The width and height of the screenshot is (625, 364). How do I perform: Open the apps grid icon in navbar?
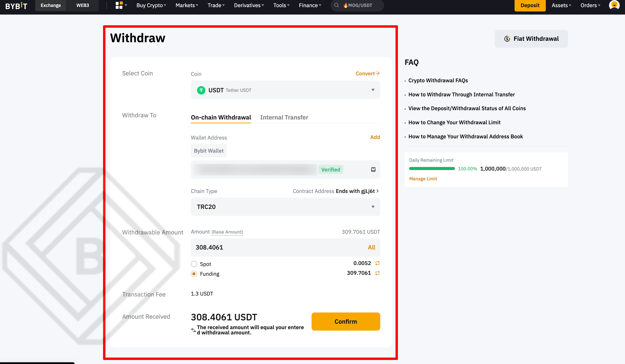pos(119,5)
